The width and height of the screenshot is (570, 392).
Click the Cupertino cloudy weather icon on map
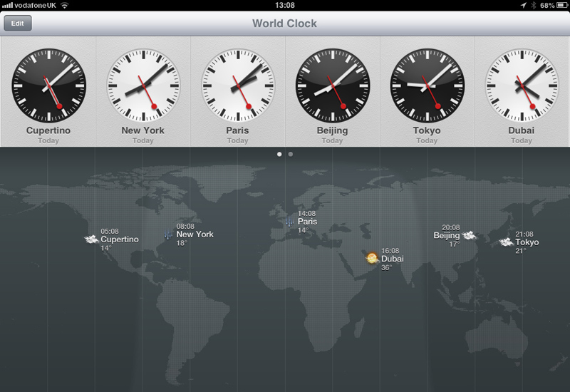point(91,239)
